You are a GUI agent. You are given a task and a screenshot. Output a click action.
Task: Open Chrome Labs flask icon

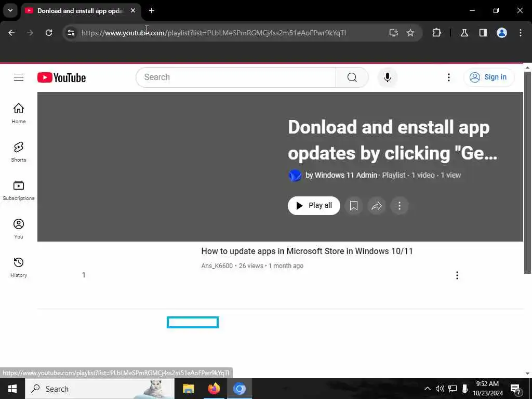click(x=464, y=33)
